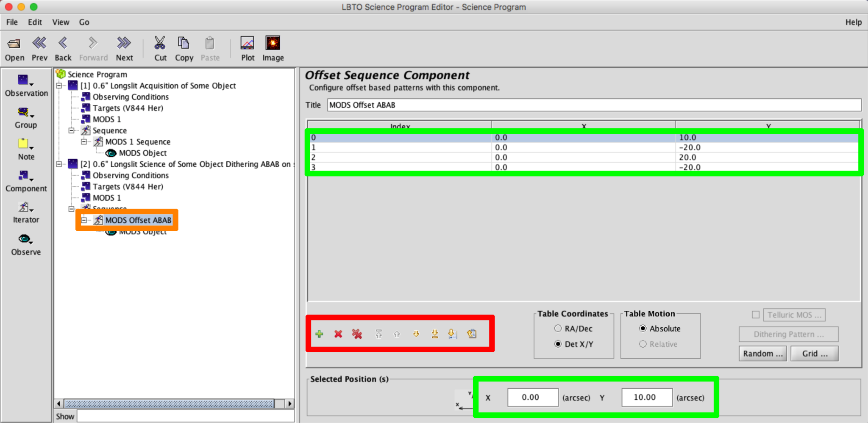Select offset table row with index 1
Screen dimensions: 868x423
click(x=584, y=147)
